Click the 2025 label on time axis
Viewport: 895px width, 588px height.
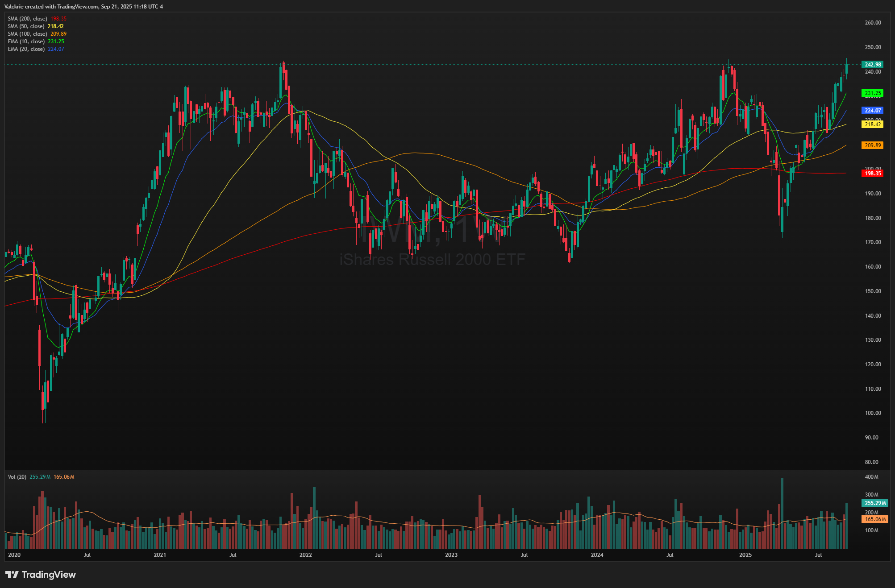[x=745, y=555]
